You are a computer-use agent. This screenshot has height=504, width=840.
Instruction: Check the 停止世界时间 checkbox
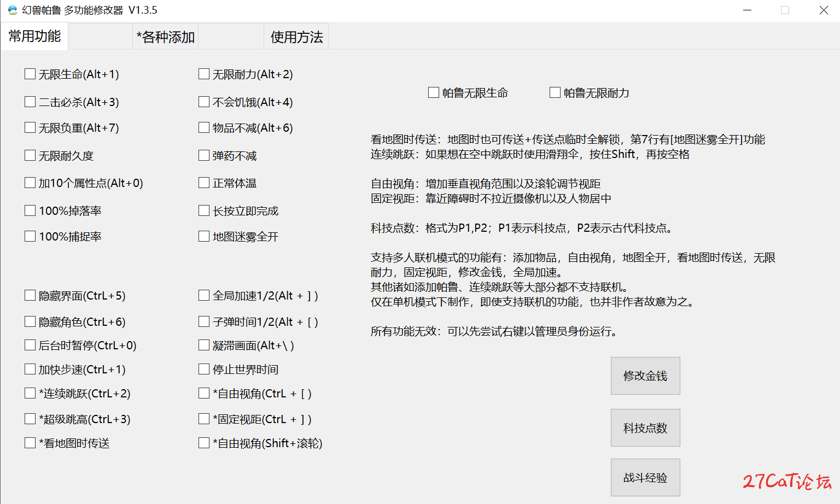[x=204, y=369]
